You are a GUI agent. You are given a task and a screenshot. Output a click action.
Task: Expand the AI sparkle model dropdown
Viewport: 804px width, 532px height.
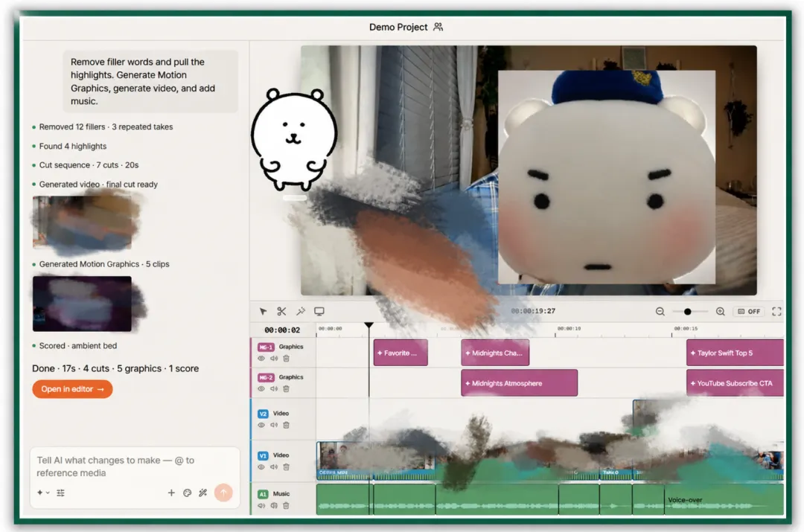[x=43, y=493]
